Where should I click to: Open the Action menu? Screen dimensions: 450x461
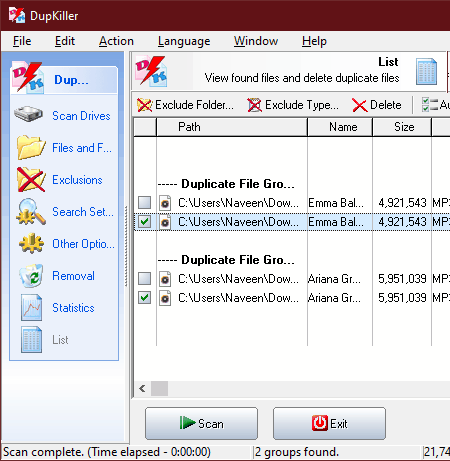point(116,41)
